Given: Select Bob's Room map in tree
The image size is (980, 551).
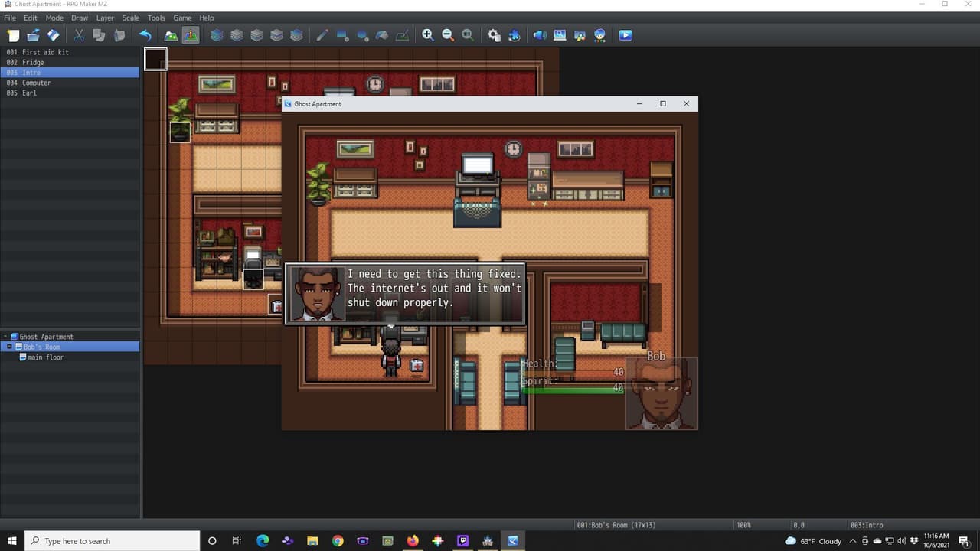Looking at the screenshot, I should (x=42, y=347).
